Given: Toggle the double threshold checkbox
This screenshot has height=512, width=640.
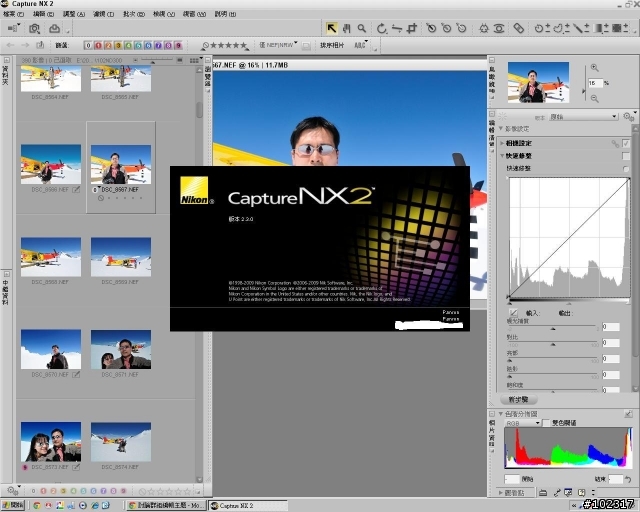Looking at the screenshot, I should [x=547, y=423].
